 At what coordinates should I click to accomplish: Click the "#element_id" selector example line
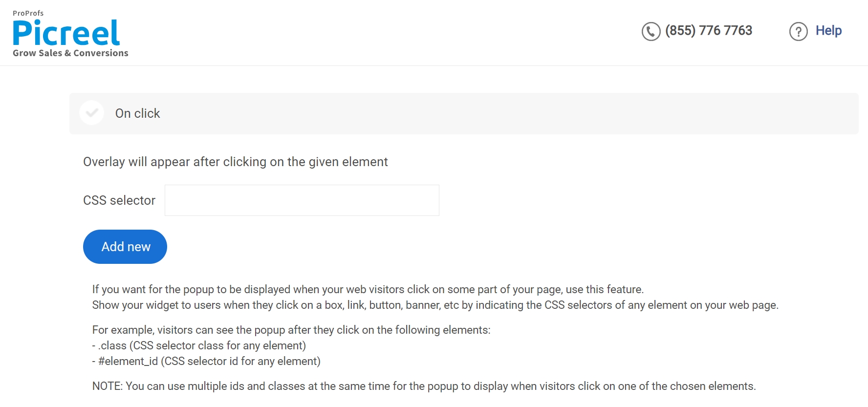[206, 361]
